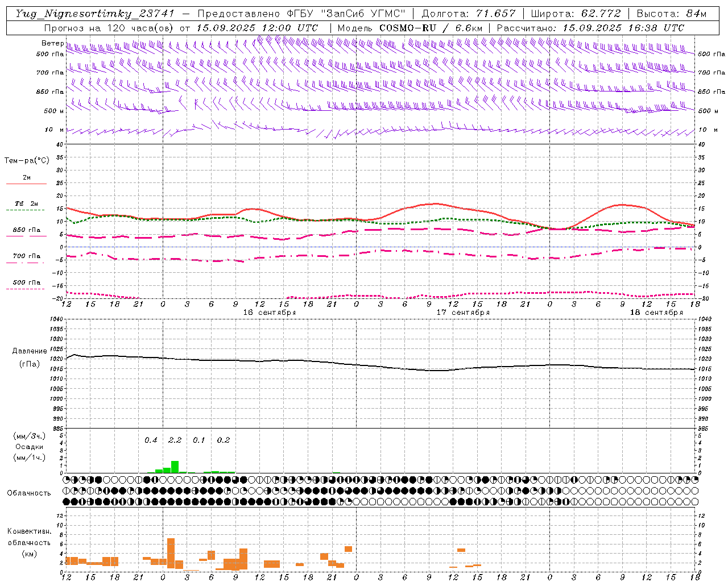Click the 0.2 precipitation amount
This screenshot has height=582, width=728.
click(x=224, y=440)
